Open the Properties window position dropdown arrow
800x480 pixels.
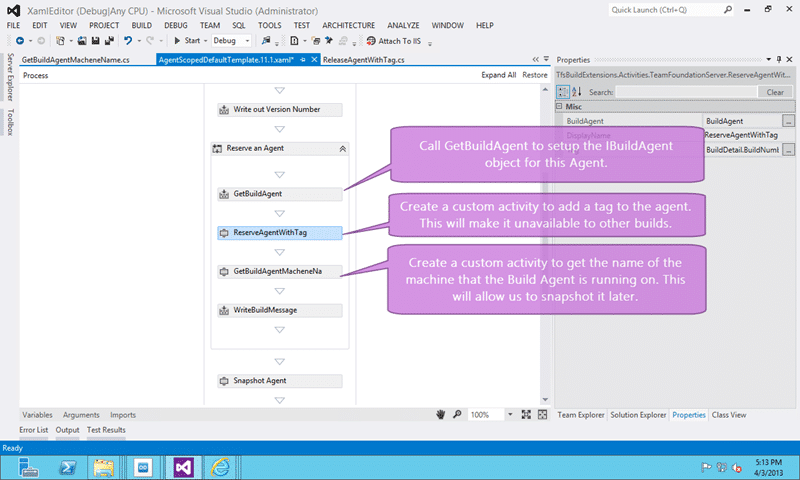point(768,60)
